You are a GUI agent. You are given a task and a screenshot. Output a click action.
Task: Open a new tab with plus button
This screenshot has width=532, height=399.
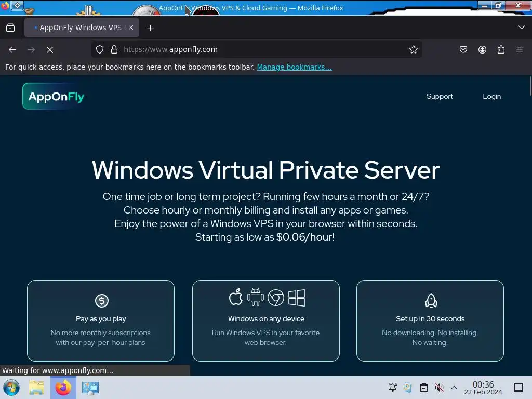150,28
